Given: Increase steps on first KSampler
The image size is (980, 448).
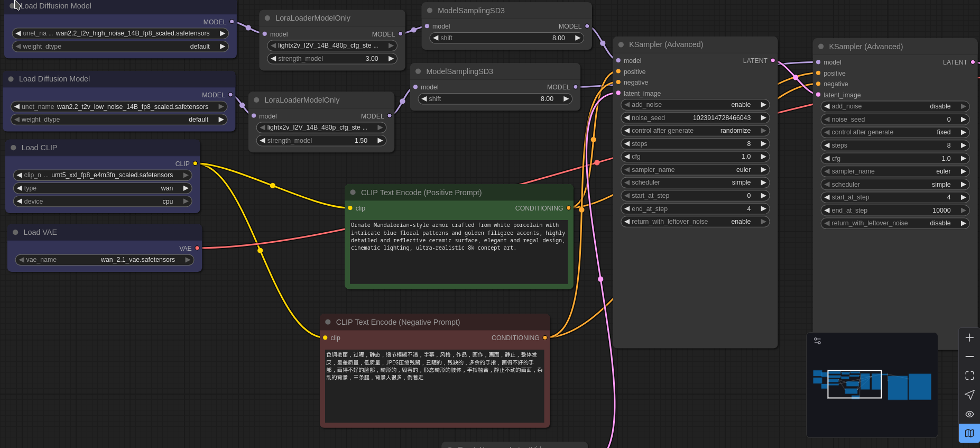Looking at the screenshot, I should point(763,144).
